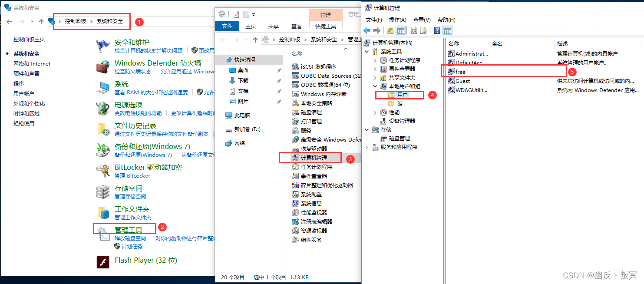
Task: Click the blue help question mark icon
Action: 437,30
